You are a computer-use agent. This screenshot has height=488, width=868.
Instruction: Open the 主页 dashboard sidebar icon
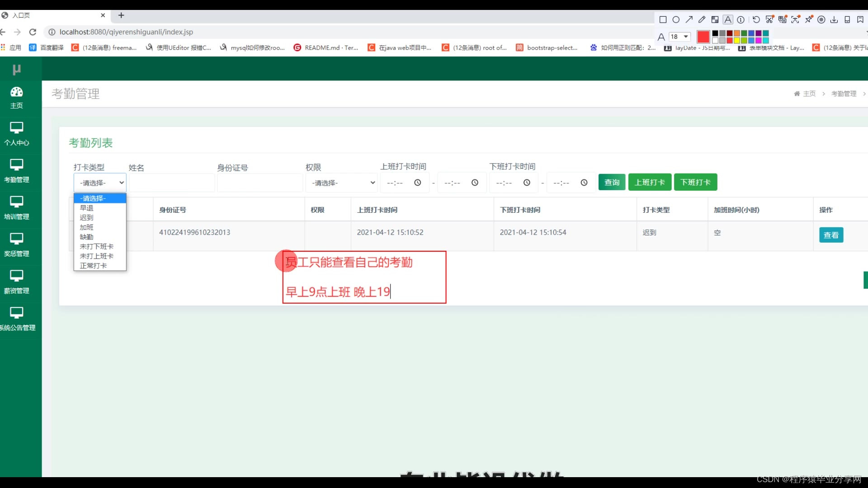(17, 97)
